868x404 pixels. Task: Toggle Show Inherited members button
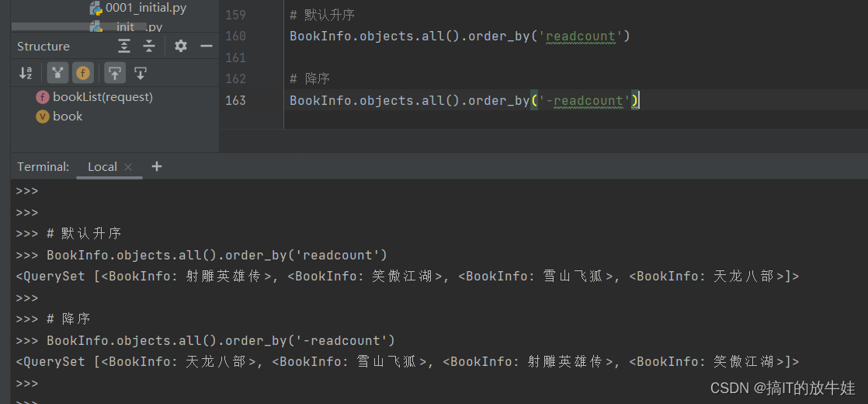pyautogui.click(x=57, y=72)
